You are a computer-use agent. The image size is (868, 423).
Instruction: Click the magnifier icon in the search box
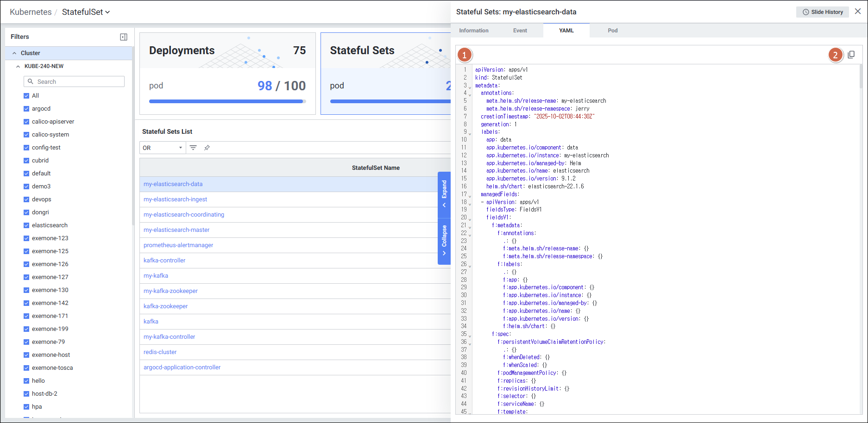coord(31,81)
